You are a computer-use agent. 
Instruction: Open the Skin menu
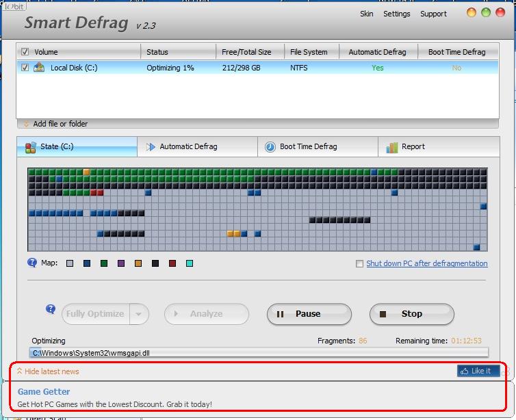click(x=366, y=14)
